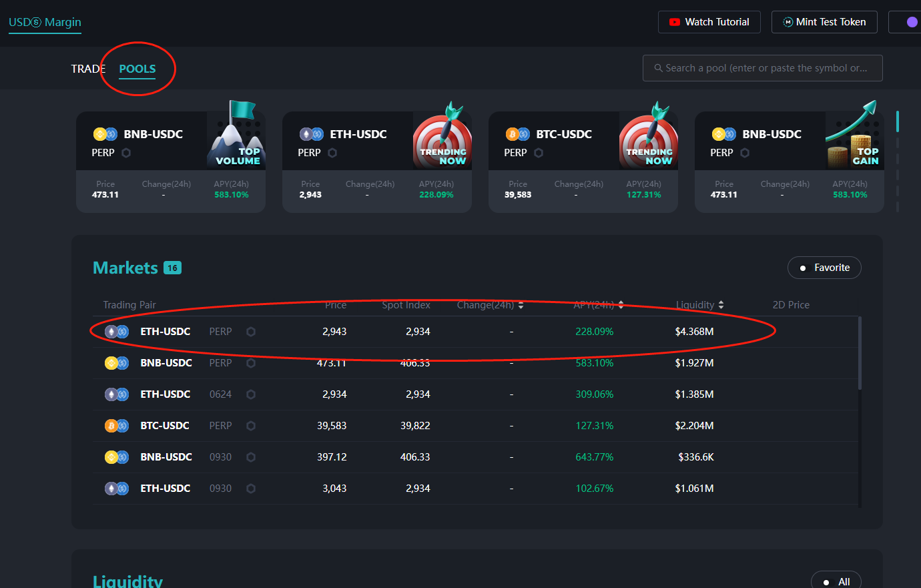Toggle the Favorite filter in Markets

coord(824,268)
